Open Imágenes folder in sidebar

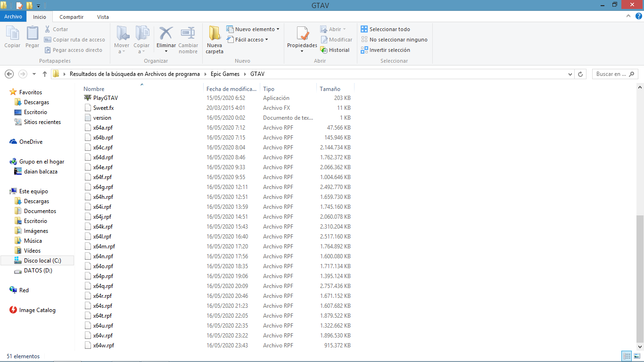36,231
